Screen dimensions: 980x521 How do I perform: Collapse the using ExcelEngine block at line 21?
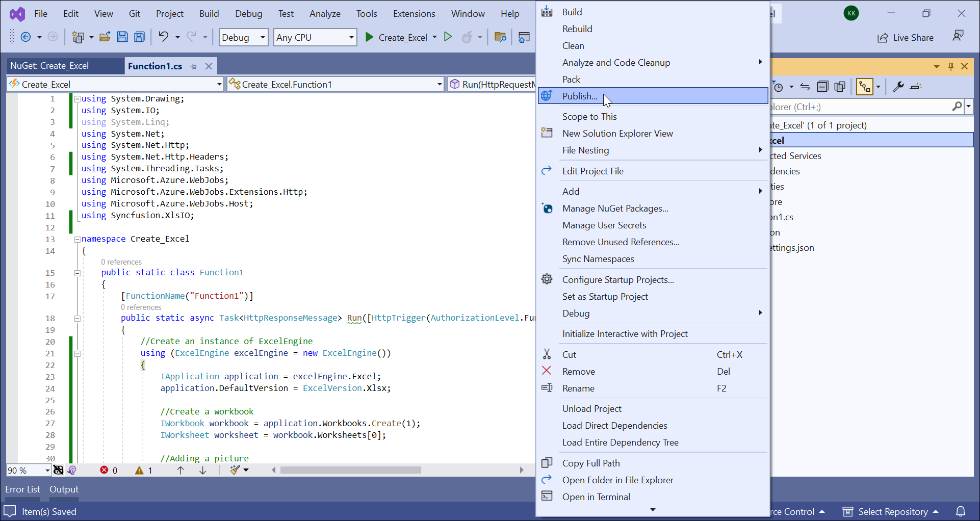78,353
